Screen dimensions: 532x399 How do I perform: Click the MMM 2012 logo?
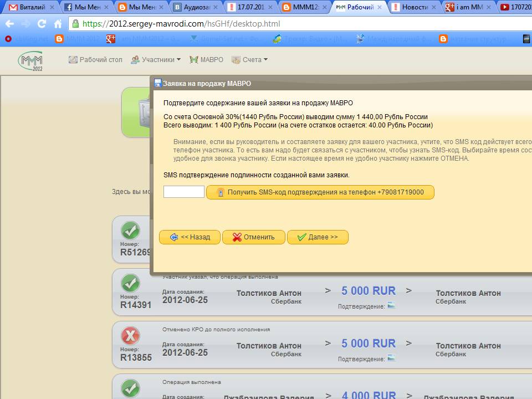click(31, 61)
